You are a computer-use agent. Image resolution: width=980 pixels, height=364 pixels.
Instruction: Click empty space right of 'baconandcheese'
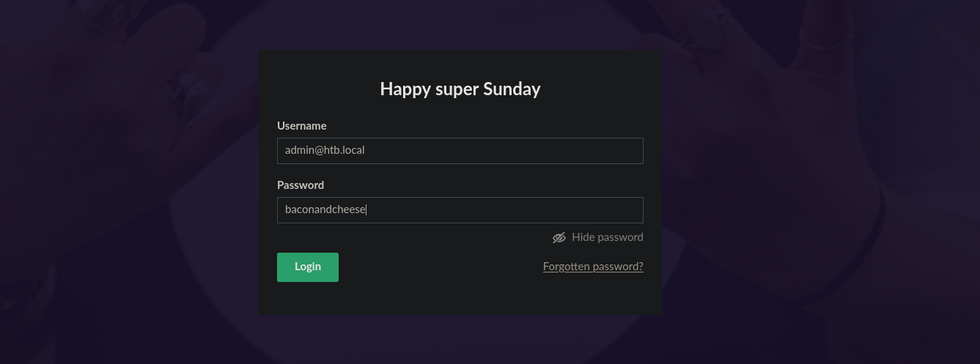pyautogui.click(x=513, y=210)
